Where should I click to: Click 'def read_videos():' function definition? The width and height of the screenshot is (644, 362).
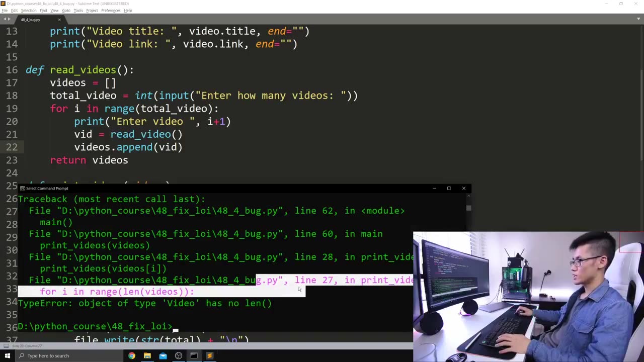pyautogui.click(x=80, y=70)
